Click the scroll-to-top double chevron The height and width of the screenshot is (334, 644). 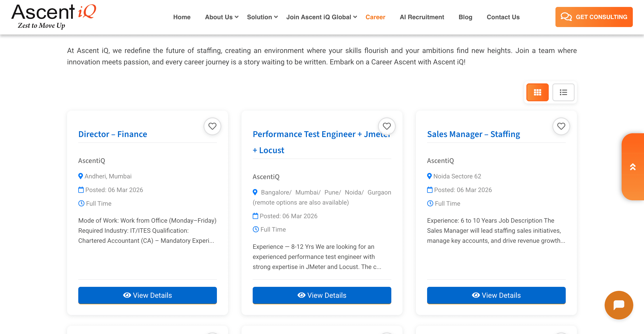click(x=633, y=167)
